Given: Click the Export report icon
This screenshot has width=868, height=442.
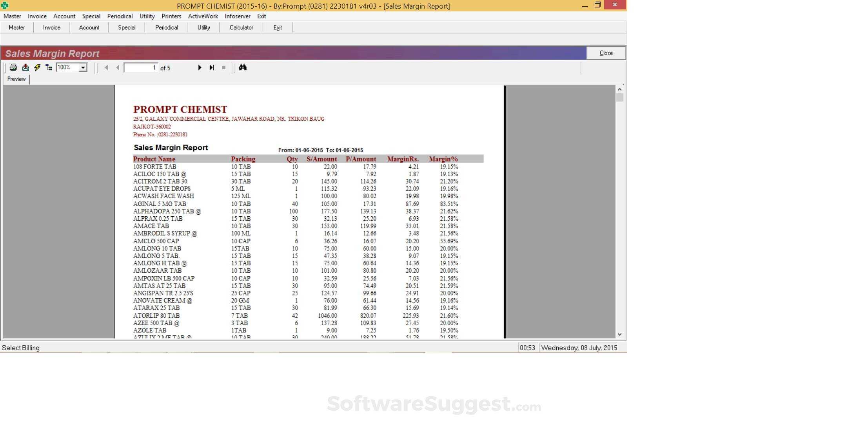Looking at the screenshot, I should pyautogui.click(x=25, y=67).
